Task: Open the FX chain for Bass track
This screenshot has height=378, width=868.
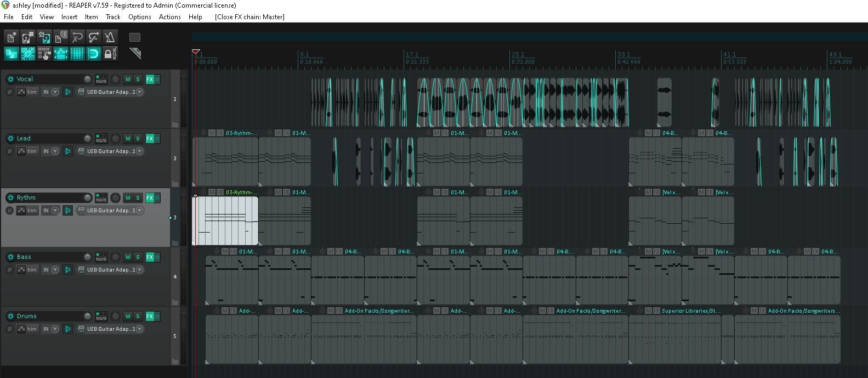Action: 149,257
